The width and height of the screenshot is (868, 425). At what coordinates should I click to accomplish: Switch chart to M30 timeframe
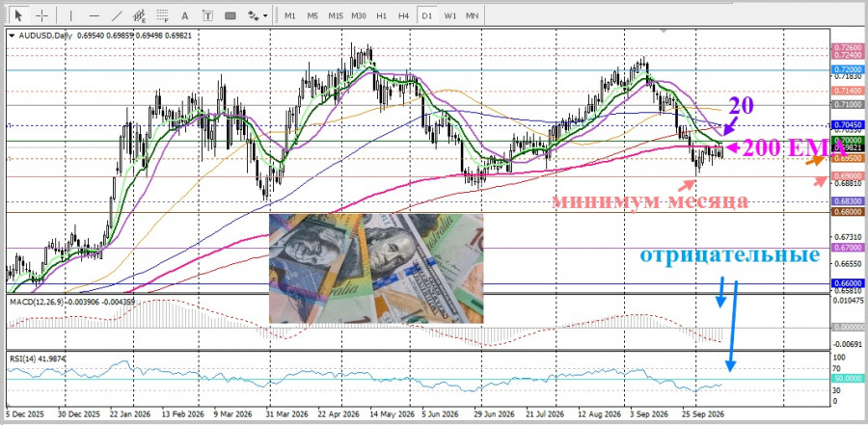359,15
